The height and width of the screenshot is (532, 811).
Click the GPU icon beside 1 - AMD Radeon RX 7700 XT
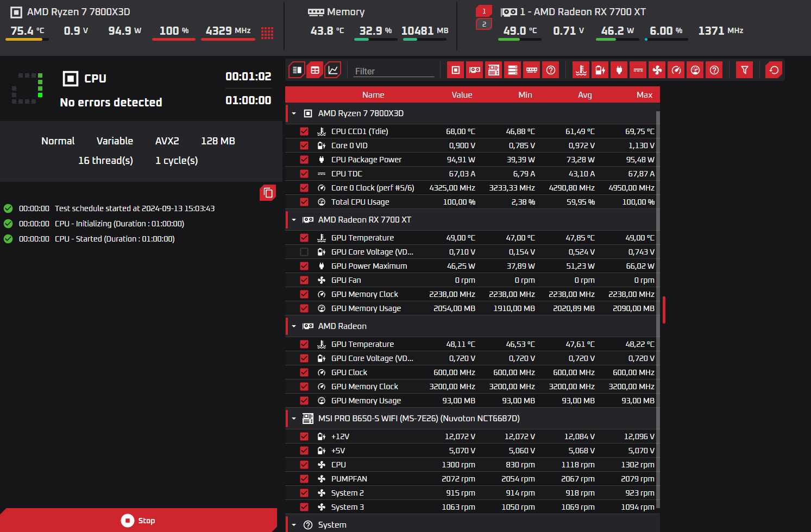pos(509,12)
